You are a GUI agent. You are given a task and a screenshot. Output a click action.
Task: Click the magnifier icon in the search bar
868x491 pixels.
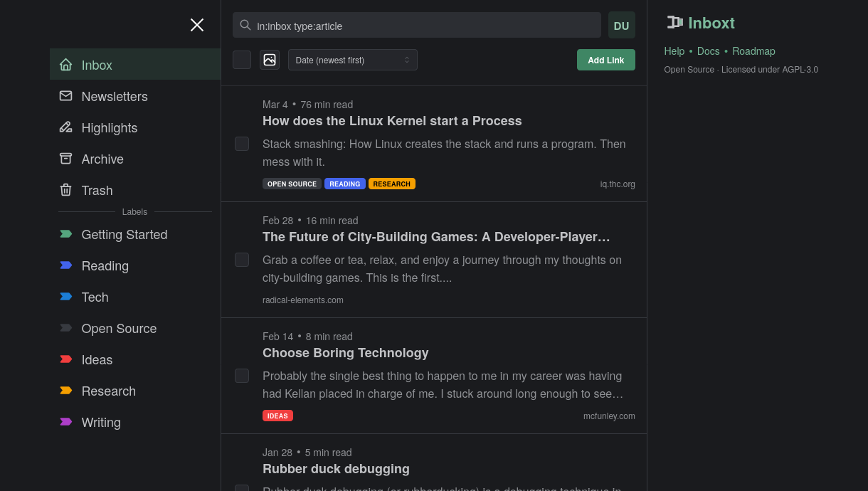coord(245,25)
